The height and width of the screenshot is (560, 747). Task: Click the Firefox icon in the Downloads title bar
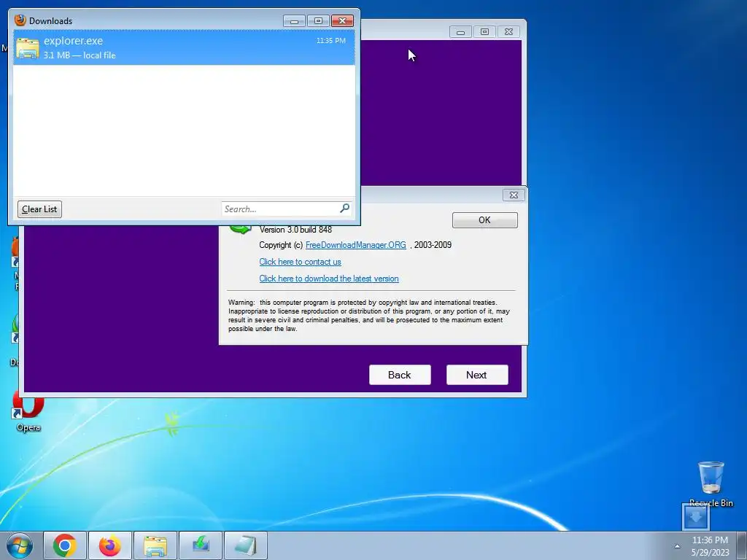click(20, 20)
